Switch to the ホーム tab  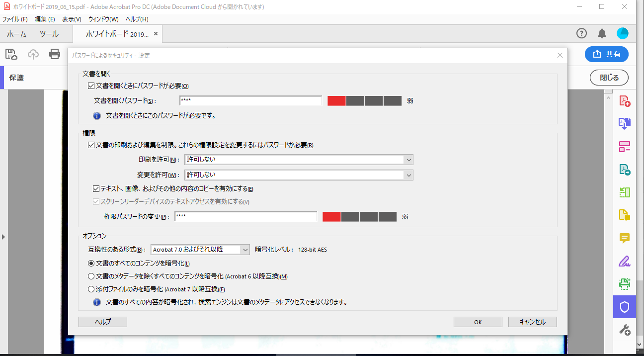point(16,34)
